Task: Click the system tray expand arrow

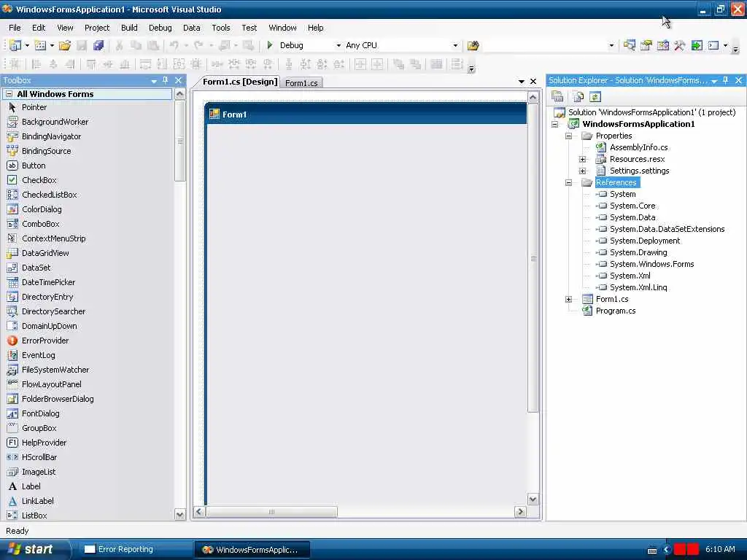Action: 667,550
